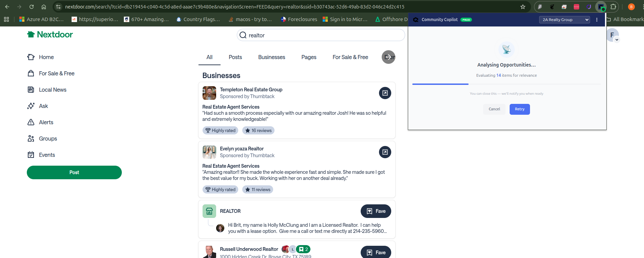The image size is (644, 258).
Task: Switch to the Pages tab
Action: pyautogui.click(x=309, y=57)
